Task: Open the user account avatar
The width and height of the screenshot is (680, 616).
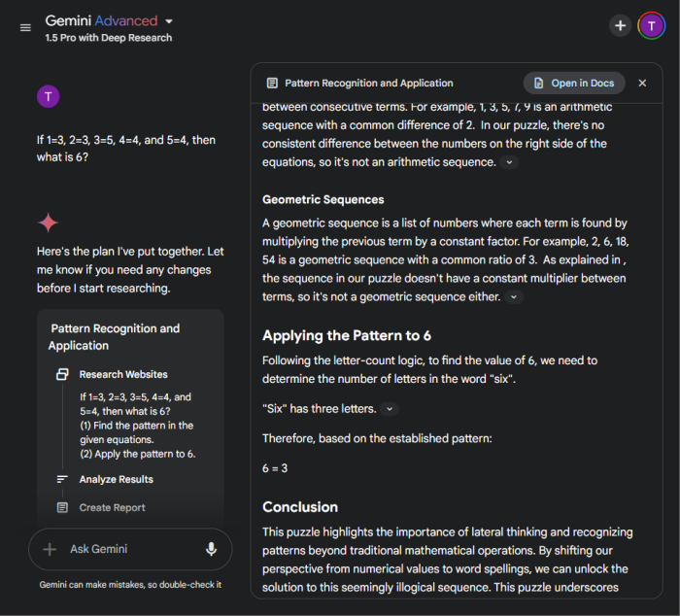Action: tap(651, 26)
